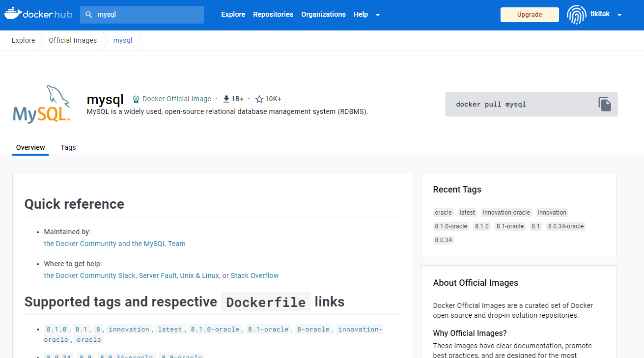Open the Docker Official Image link
The width and height of the screenshot is (644, 358).
point(177,99)
